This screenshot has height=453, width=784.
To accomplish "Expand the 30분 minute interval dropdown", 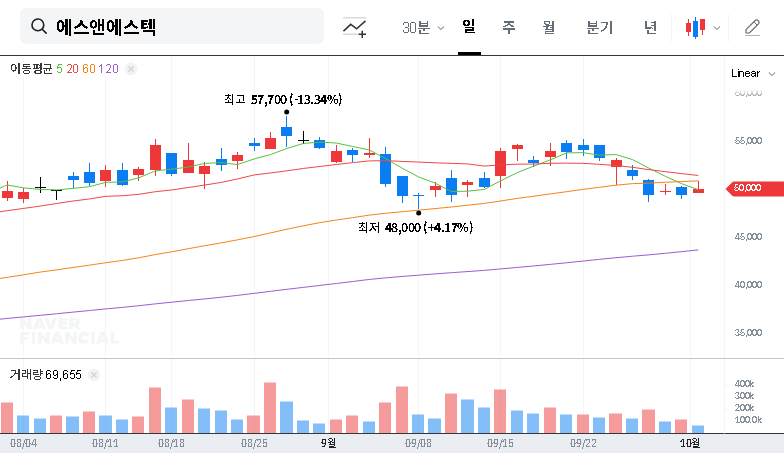I will [422, 28].
